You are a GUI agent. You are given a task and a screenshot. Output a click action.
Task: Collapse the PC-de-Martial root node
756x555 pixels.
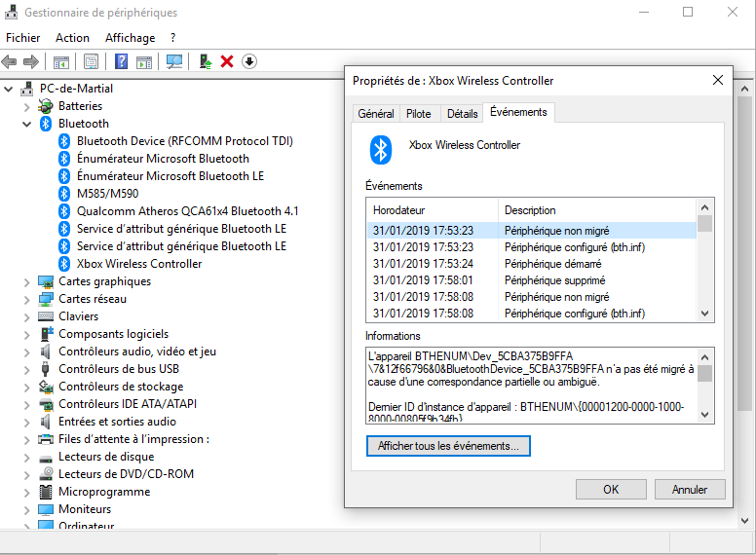[x=8, y=90]
